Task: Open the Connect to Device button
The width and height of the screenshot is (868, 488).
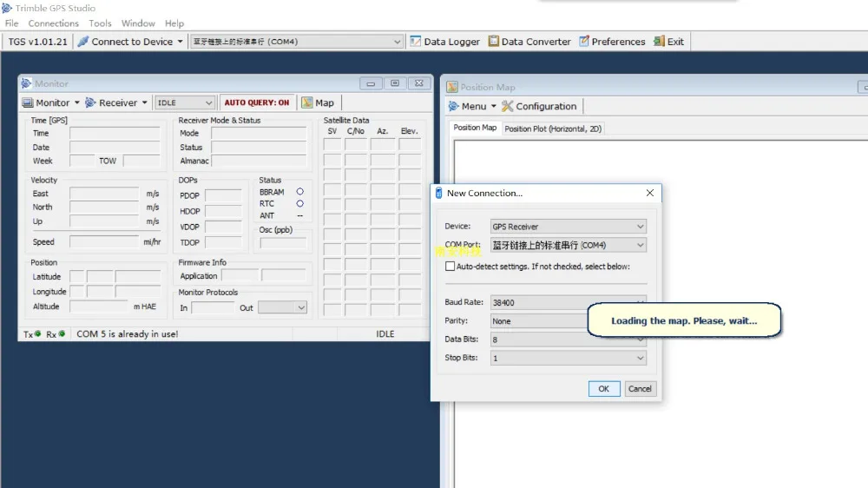Action: point(125,42)
